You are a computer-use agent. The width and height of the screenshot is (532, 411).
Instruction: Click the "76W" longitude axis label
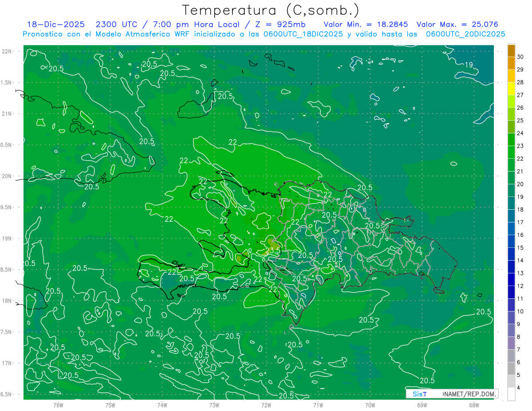pos(58,405)
